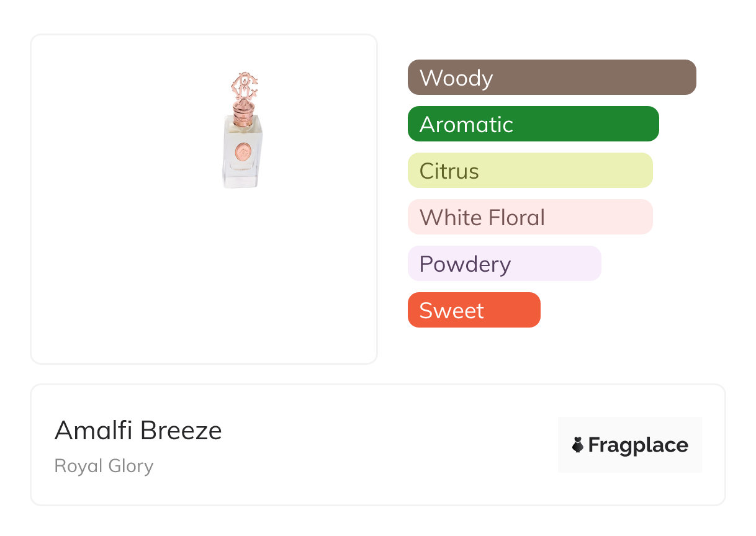This screenshot has width=756, height=536.
Task: Click the bottle's ribbed rose-gold neck collar
Action: click(x=243, y=112)
